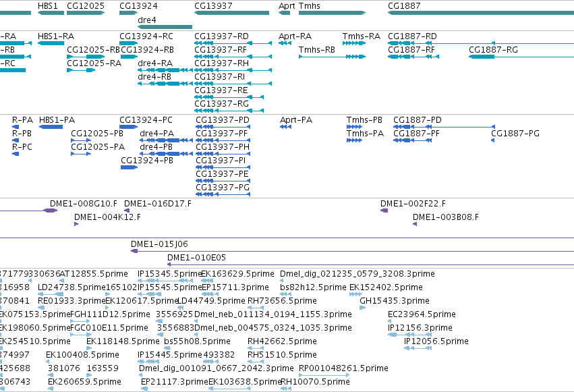
Task: Click the HBS1-PA protein label
Action: click(x=57, y=120)
